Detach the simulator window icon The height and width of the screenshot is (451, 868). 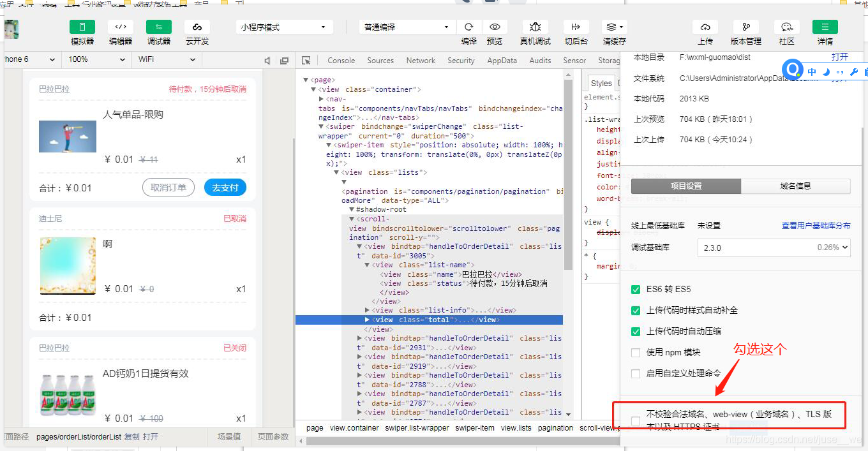pyautogui.click(x=285, y=60)
